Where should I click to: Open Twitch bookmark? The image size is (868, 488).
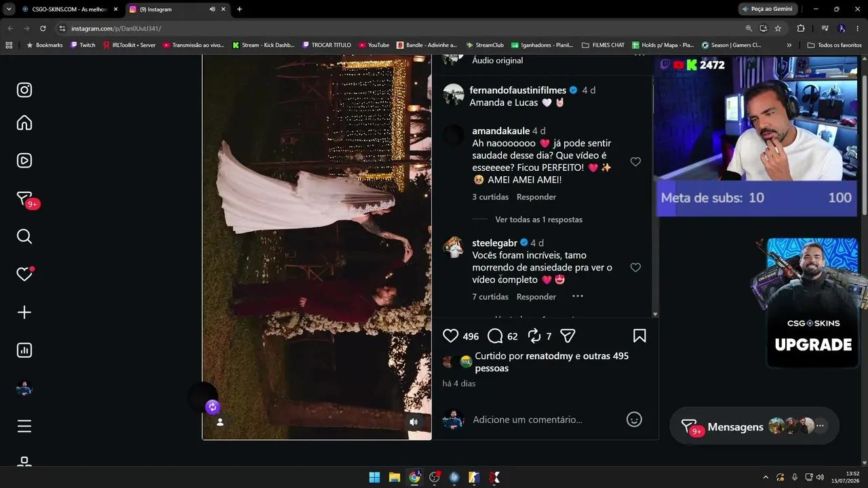tap(83, 45)
